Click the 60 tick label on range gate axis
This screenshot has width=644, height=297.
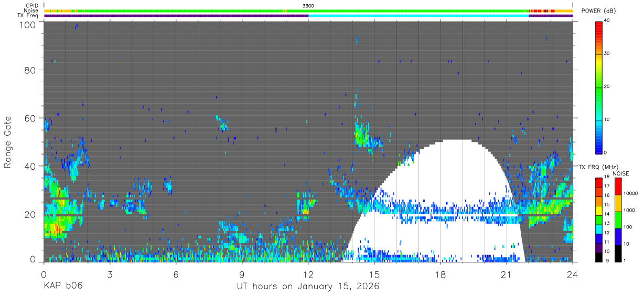31,118
